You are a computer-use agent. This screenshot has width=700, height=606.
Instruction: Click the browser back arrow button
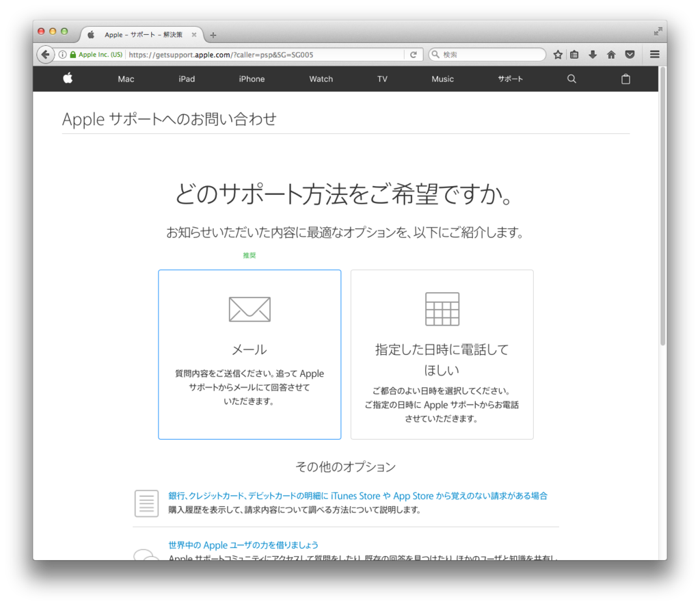pyautogui.click(x=45, y=55)
